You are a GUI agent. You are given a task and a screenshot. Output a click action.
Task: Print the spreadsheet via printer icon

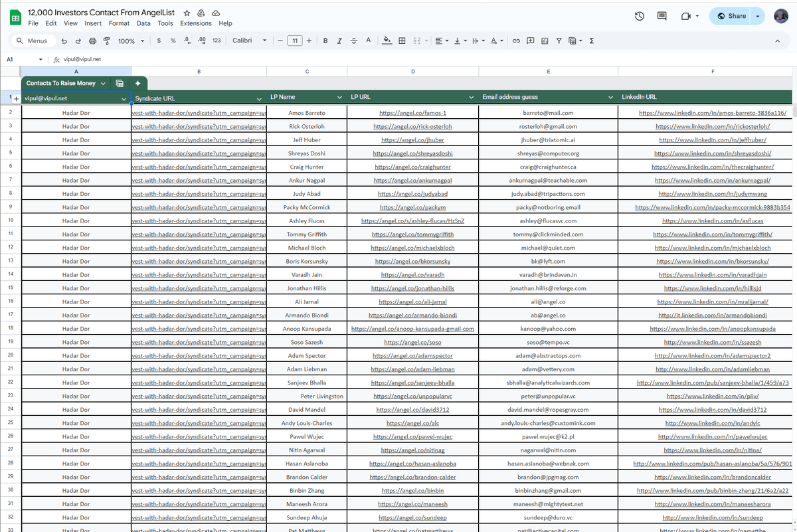[x=92, y=41]
